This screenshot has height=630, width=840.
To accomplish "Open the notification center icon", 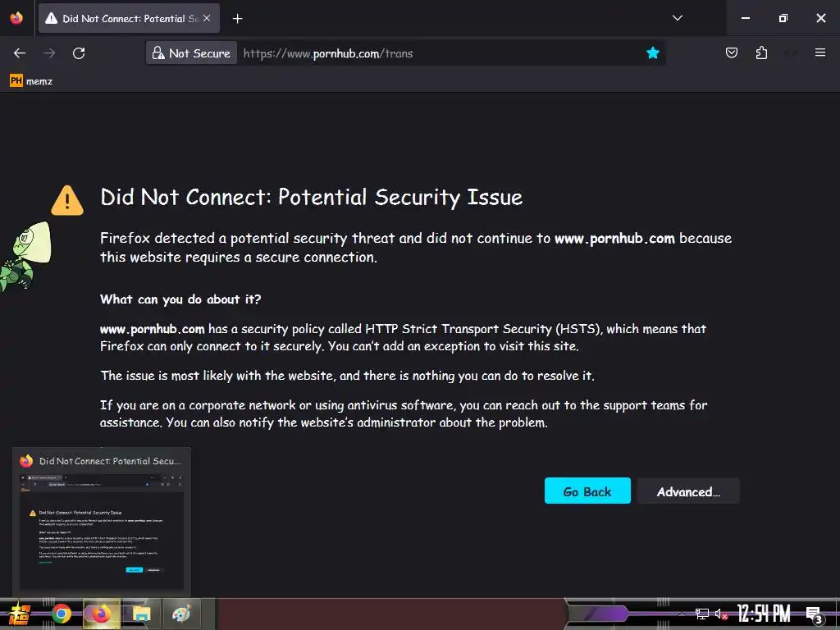I will click(x=815, y=614).
